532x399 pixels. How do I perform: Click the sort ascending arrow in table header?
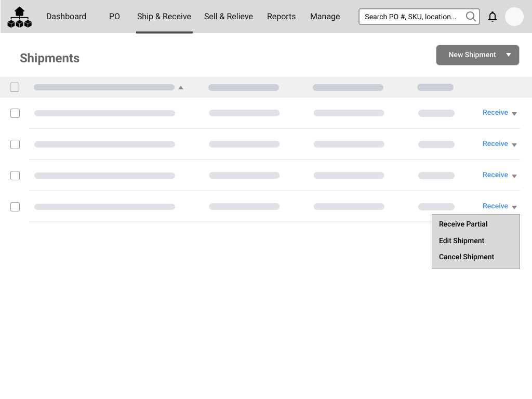coord(181,88)
